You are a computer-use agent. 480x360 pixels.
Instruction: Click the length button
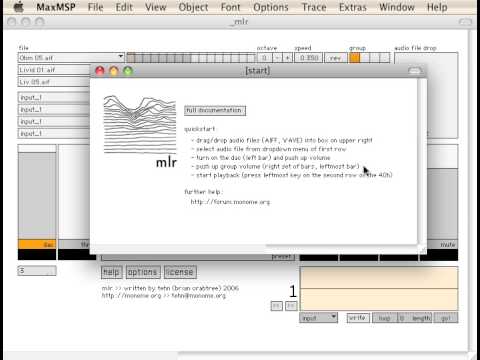pyautogui.click(x=421, y=318)
